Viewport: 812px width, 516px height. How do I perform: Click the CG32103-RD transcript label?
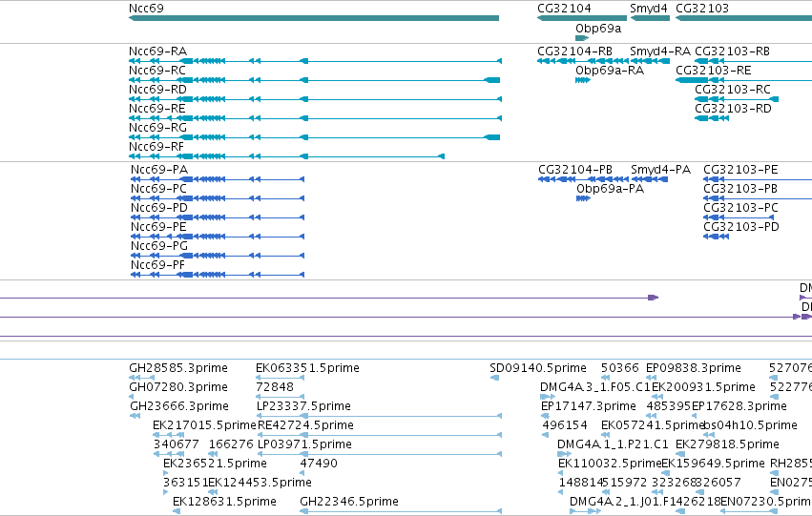point(734,109)
